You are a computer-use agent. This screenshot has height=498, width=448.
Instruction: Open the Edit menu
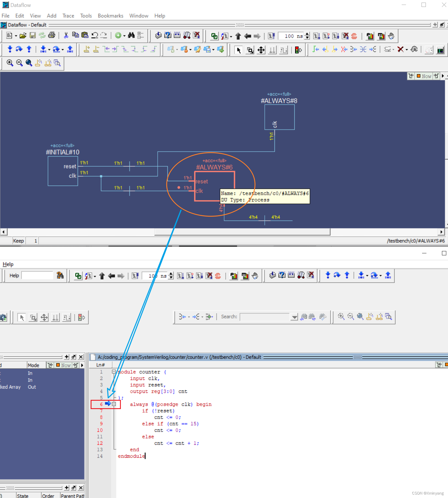[x=20, y=16]
